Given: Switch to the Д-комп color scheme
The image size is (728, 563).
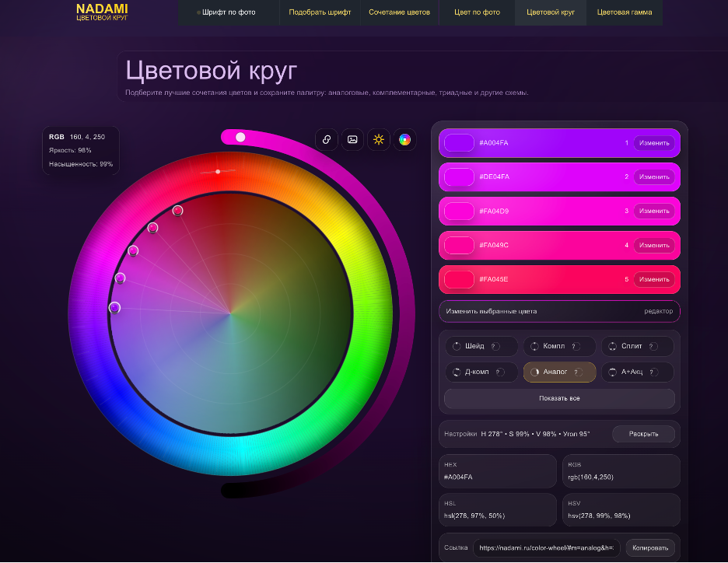Looking at the screenshot, I should [476, 372].
